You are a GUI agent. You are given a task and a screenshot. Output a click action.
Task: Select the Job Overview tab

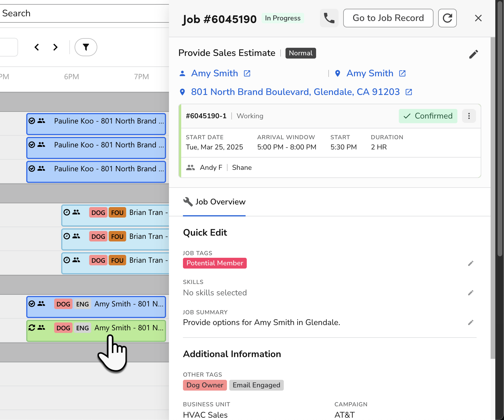[214, 202]
